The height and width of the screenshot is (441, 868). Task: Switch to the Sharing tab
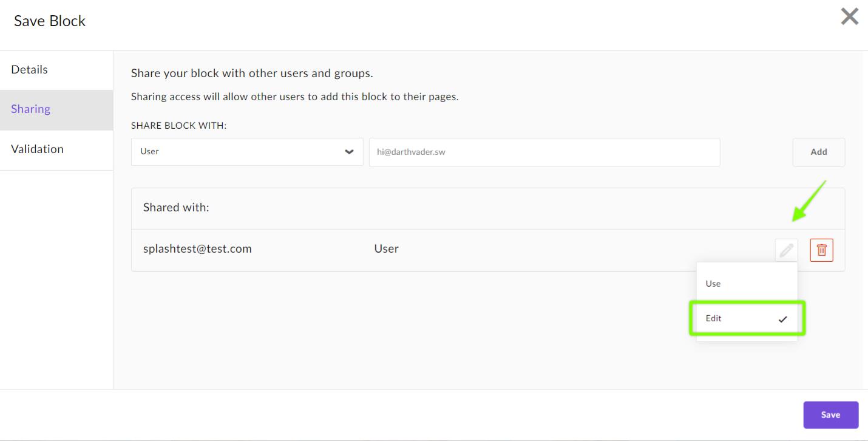[30, 109]
